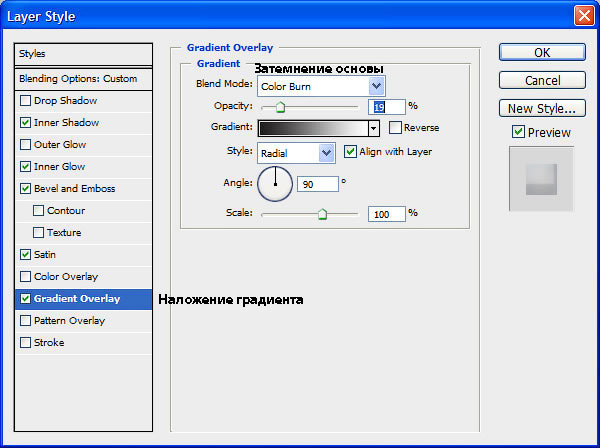Image resolution: width=600 pixels, height=448 pixels.
Task: Toggle the Reverse gradient checkbox
Action: coord(395,127)
